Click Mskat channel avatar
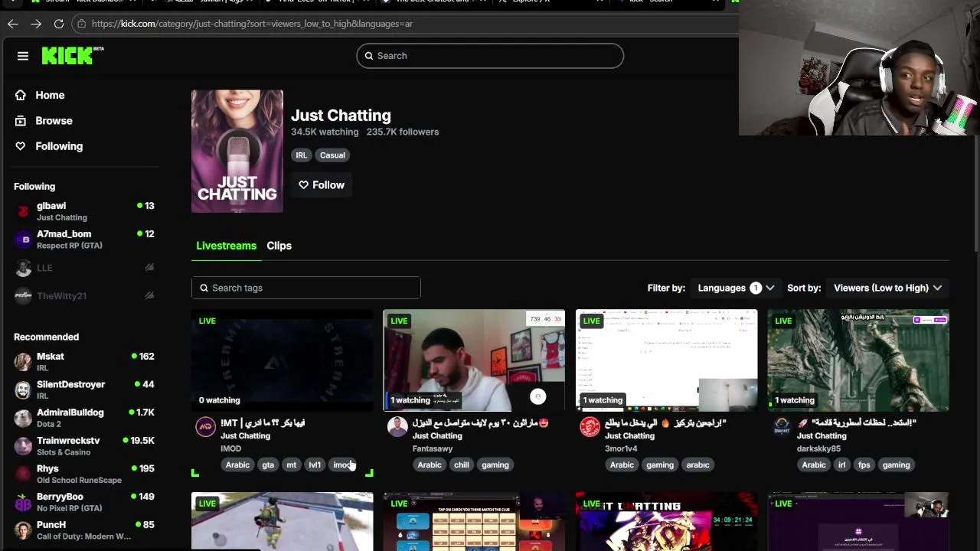 pos(23,362)
